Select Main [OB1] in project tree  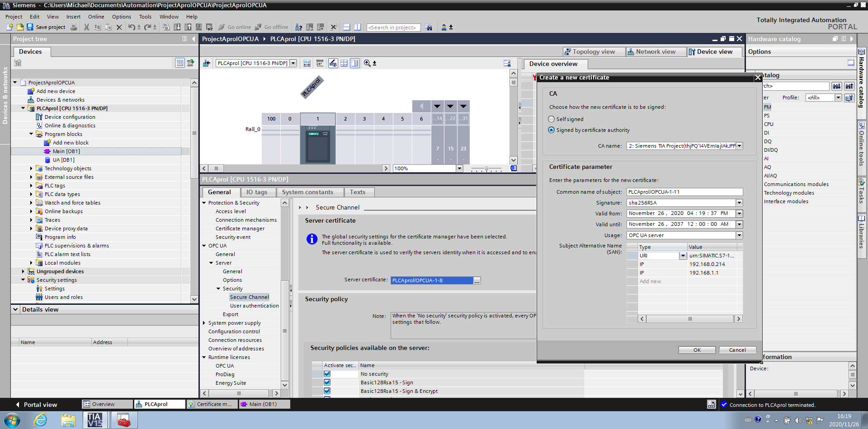(x=66, y=151)
